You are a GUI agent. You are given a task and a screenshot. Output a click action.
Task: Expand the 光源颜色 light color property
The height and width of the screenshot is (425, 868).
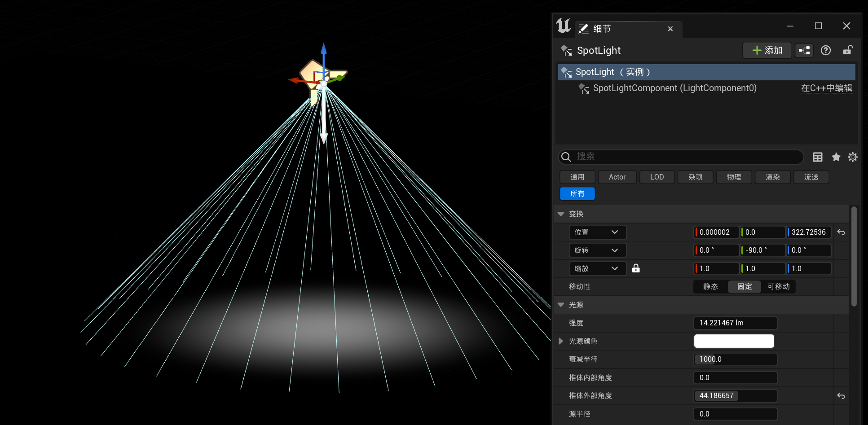tap(561, 342)
